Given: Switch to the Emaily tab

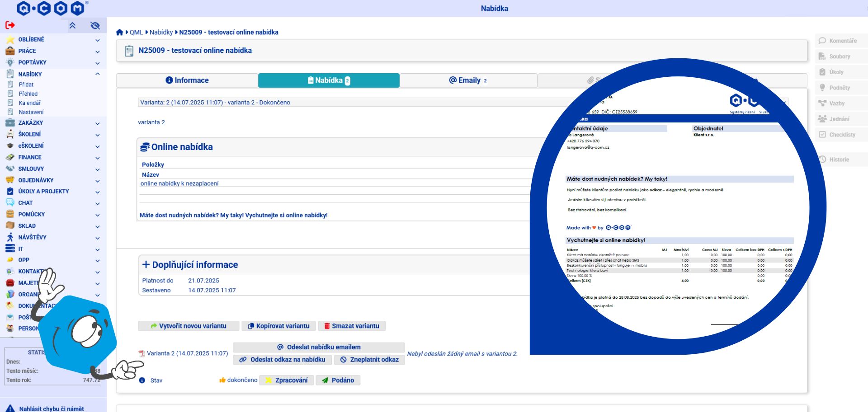Looking at the screenshot, I should click(x=468, y=80).
